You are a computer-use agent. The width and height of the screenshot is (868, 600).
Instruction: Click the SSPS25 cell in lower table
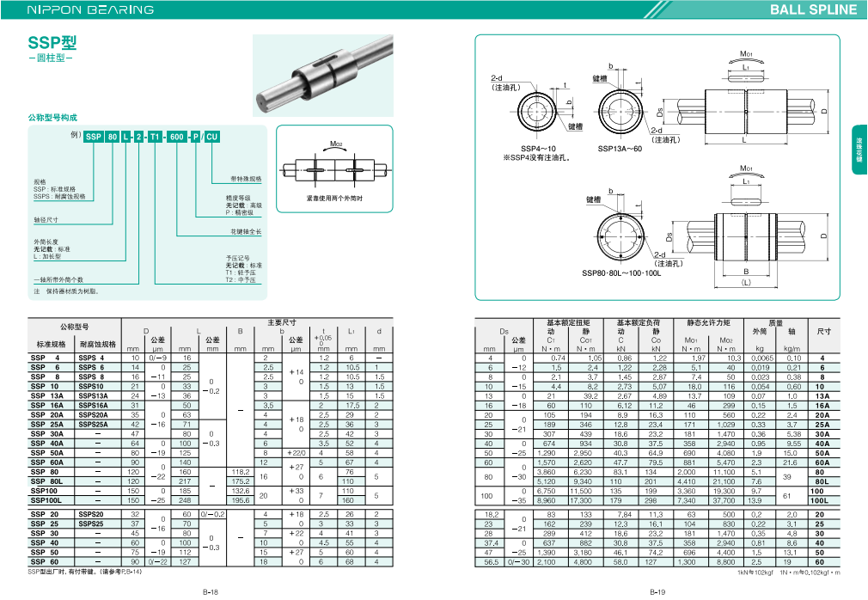coord(91,523)
